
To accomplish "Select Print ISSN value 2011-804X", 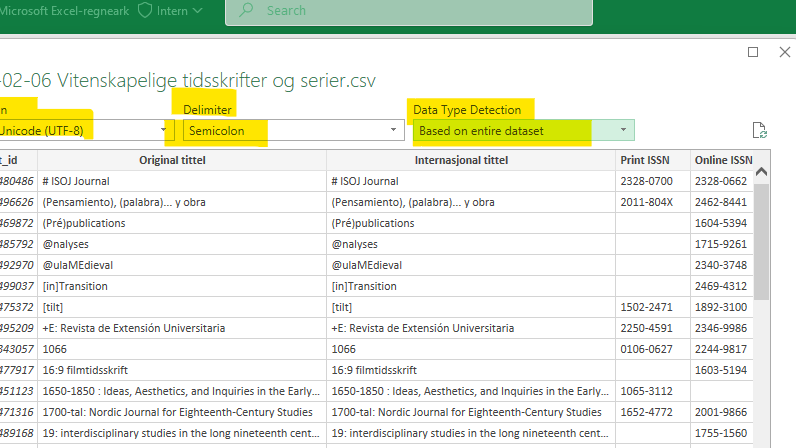I will 646,202.
